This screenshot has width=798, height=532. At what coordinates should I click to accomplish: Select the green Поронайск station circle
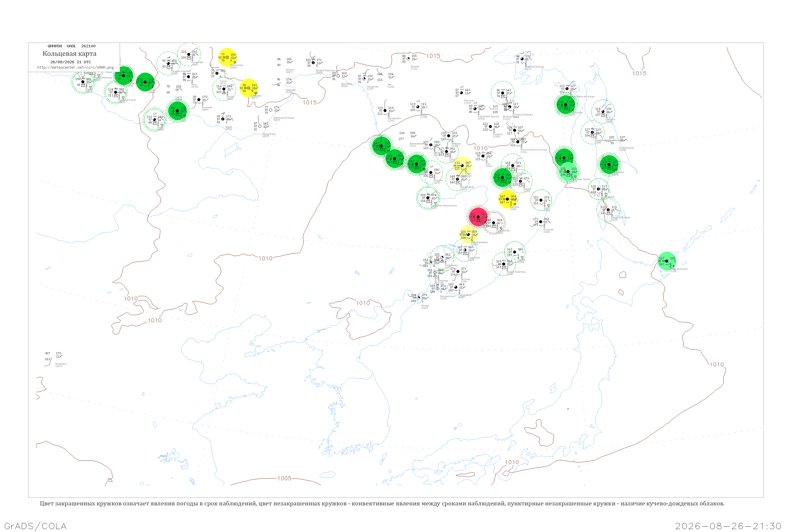point(609,165)
